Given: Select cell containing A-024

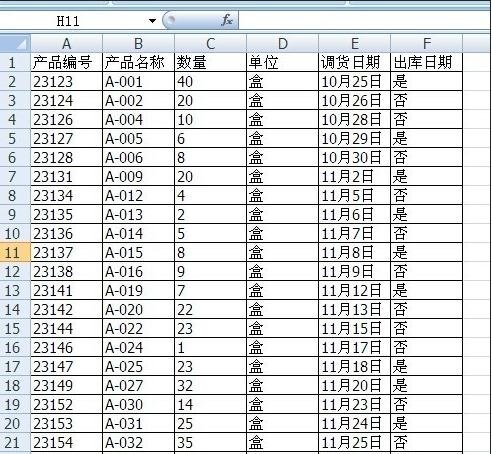Looking at the screenshot, I should click(x=139, y=347).
